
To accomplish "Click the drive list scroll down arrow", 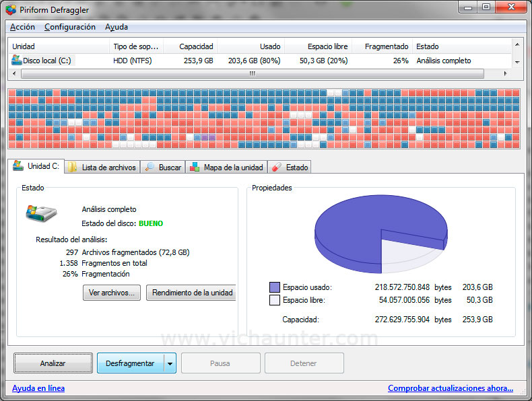I will [517, 62].
